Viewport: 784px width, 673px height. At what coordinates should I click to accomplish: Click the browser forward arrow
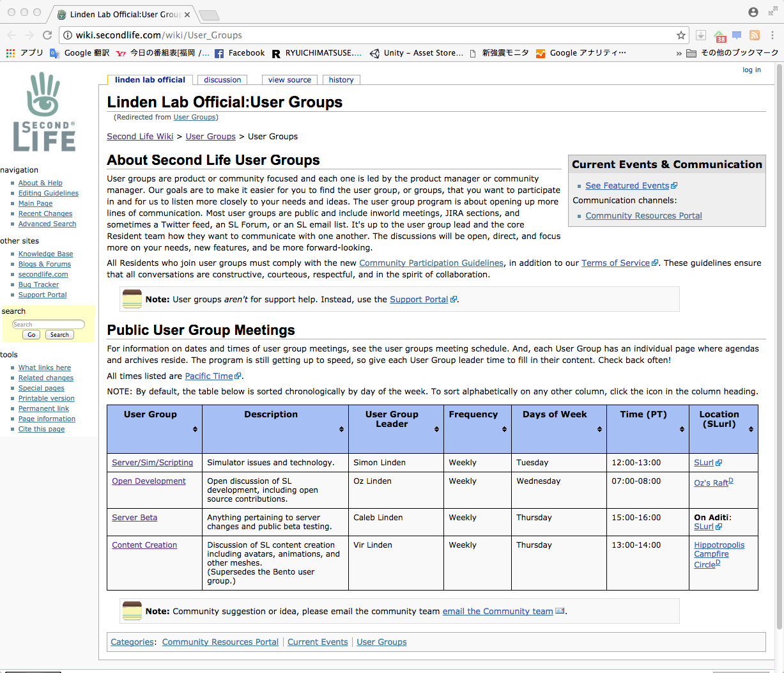point(29,35)
